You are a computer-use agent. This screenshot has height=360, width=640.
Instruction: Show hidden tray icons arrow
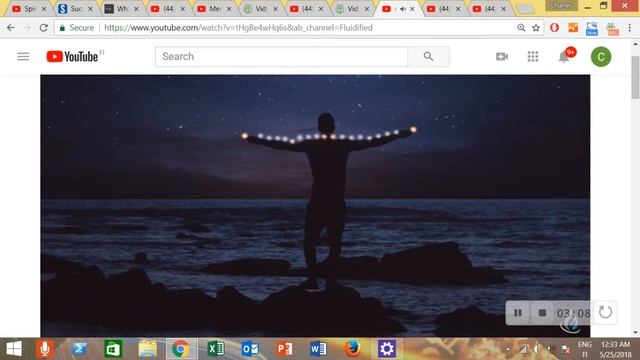click(x=508, y=349)
